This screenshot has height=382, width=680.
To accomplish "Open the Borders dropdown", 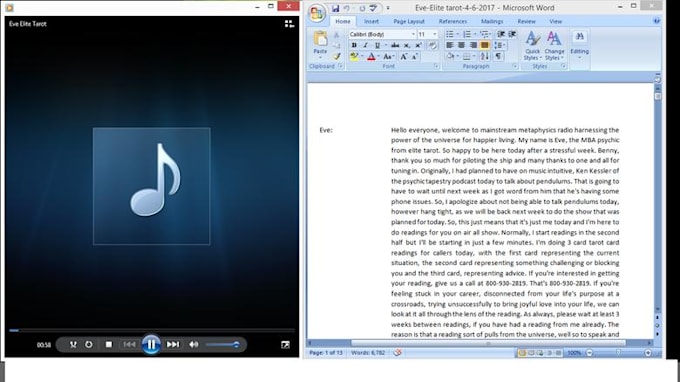I will [469, 56].
